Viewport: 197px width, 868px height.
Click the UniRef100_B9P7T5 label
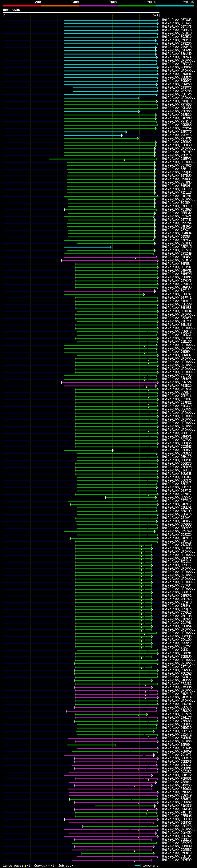click(x=177, y=132)
